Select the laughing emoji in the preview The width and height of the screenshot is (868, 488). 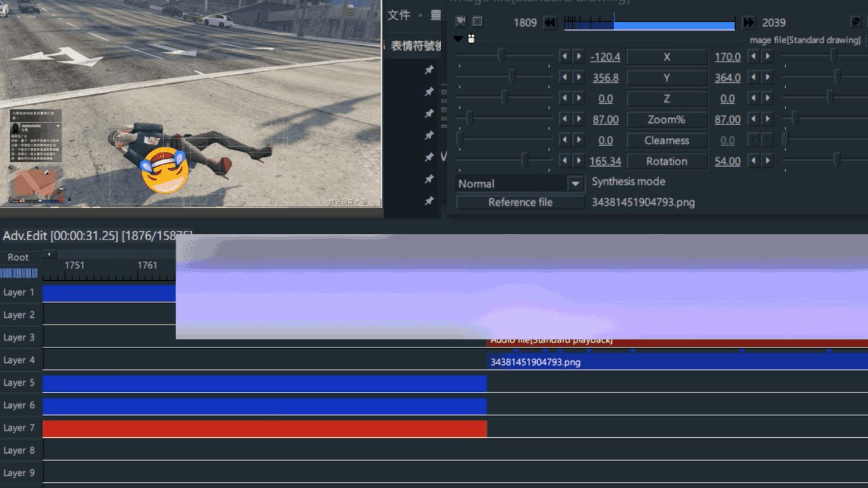(x=165, y=170)
